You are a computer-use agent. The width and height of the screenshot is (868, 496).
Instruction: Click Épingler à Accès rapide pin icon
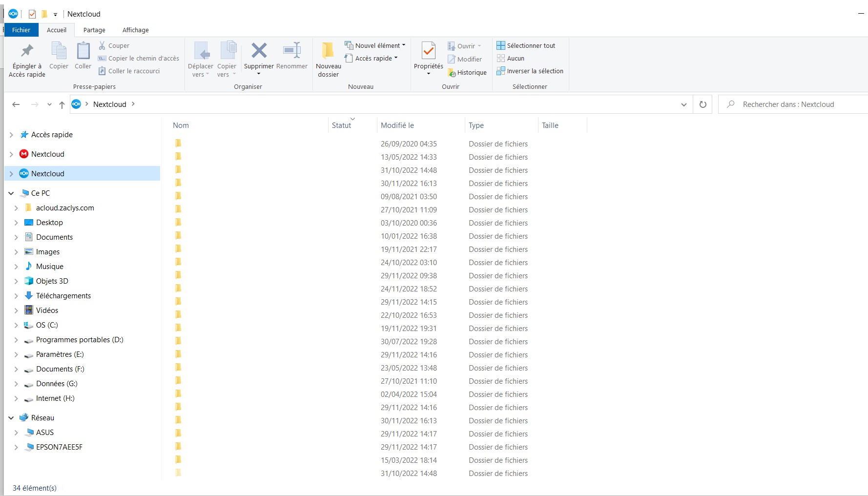coord(27,50)
